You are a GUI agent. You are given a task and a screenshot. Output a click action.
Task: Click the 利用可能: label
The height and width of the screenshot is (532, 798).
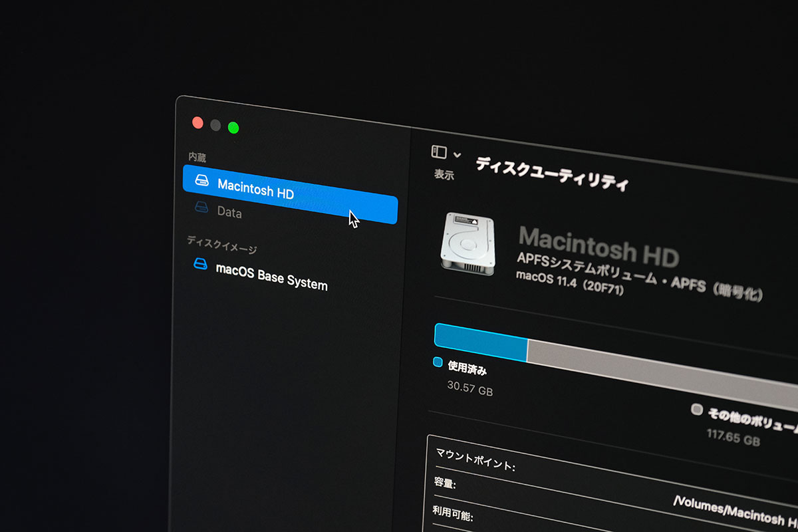[x=453, y=513]
